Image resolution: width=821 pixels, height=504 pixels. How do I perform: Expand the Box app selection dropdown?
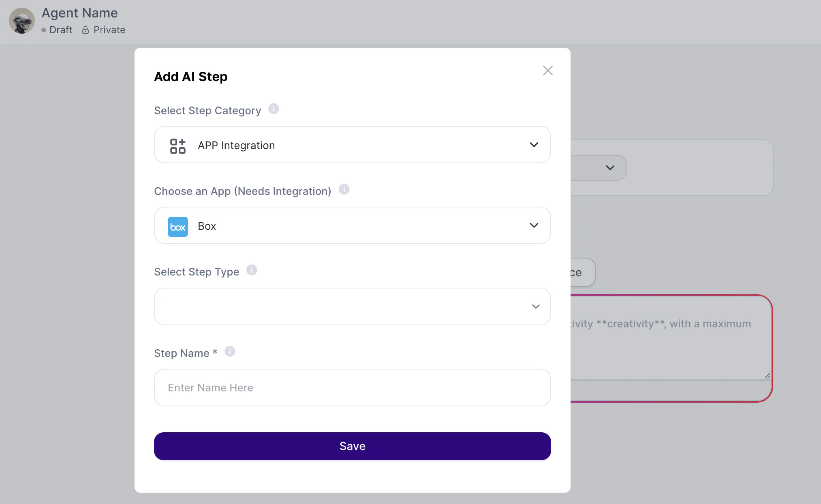pyautogui.click(x=352, y=226)
